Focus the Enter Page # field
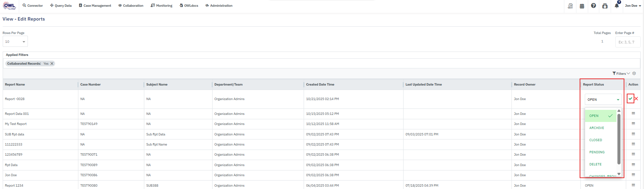The height and width of the screenshot is (189, 644). tap(628, 42)
